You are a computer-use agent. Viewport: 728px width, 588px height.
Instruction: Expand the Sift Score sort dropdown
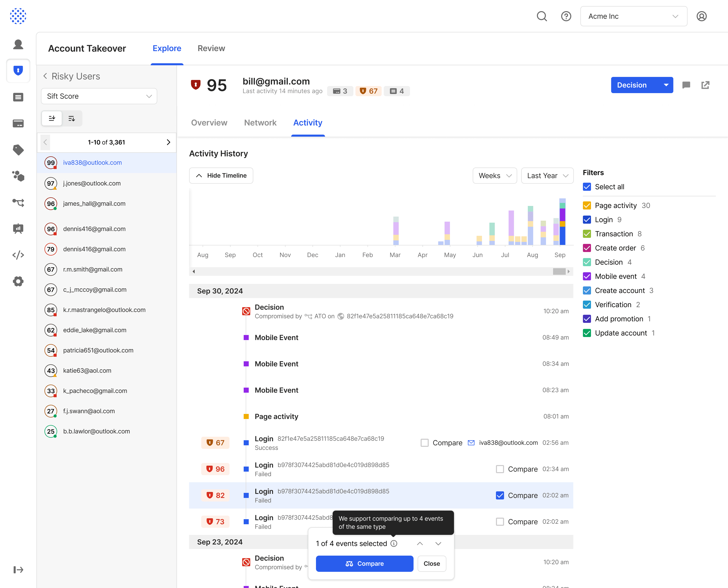[x=99, y=96]
